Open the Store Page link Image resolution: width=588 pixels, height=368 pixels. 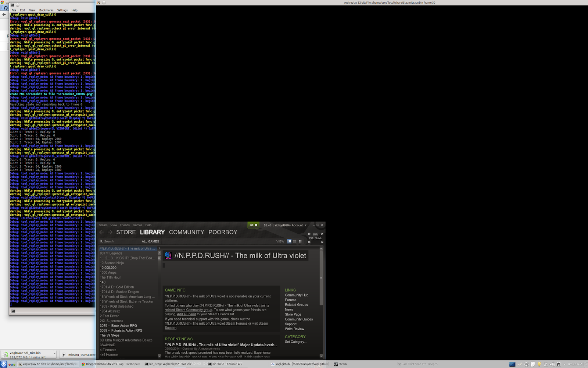pyautogui.click(x=293, y=314)
